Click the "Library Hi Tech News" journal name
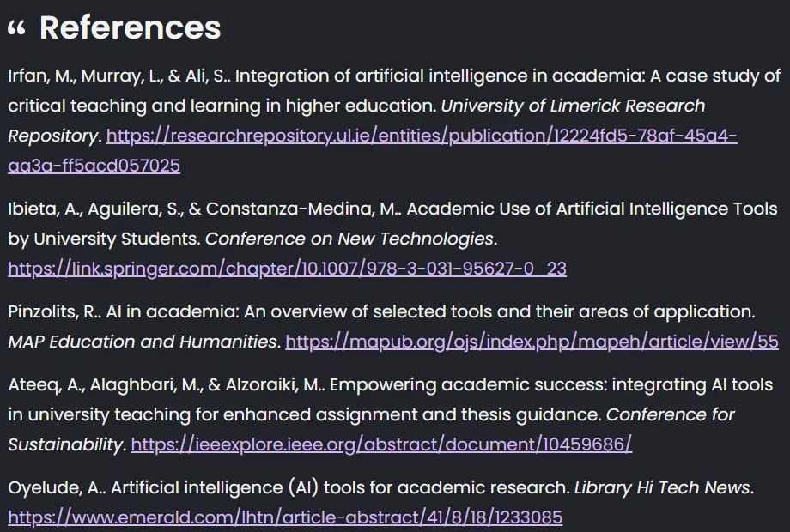This screenshot has height=532, width=790. [661, 487]
